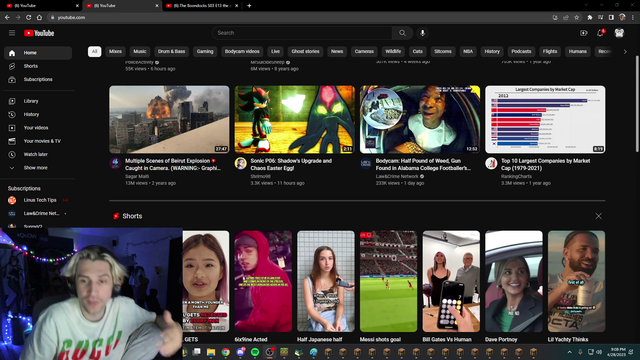Open Spotify from the taskbar
This screenshot has width=640, height=360.
255,352
